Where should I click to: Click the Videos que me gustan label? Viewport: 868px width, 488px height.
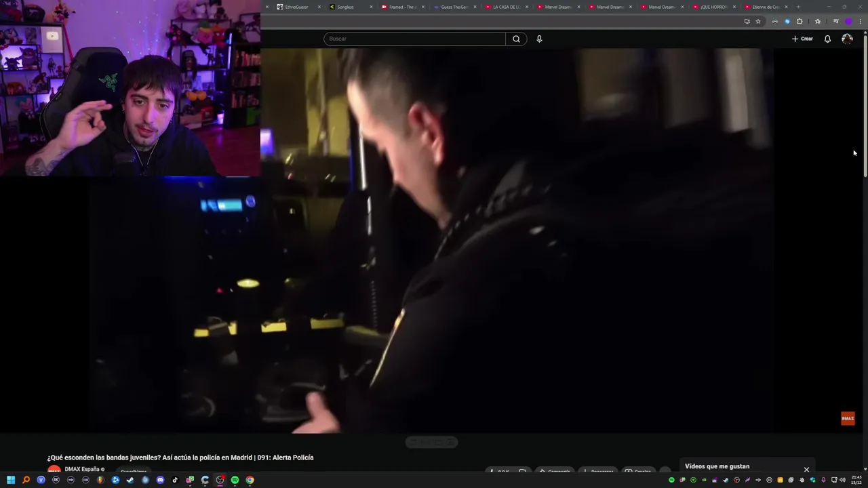(717, 466)
